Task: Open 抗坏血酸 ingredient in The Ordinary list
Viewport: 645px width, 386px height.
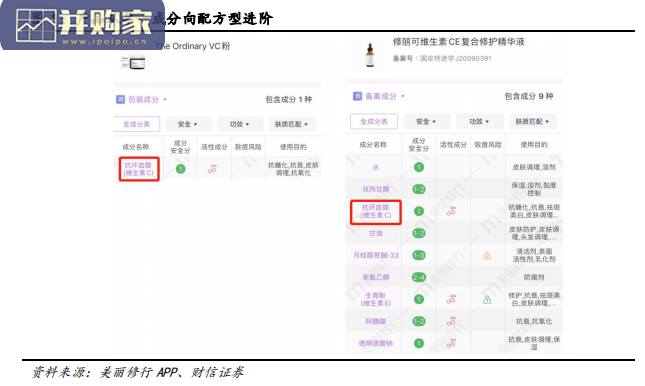Action: [139, 169]
